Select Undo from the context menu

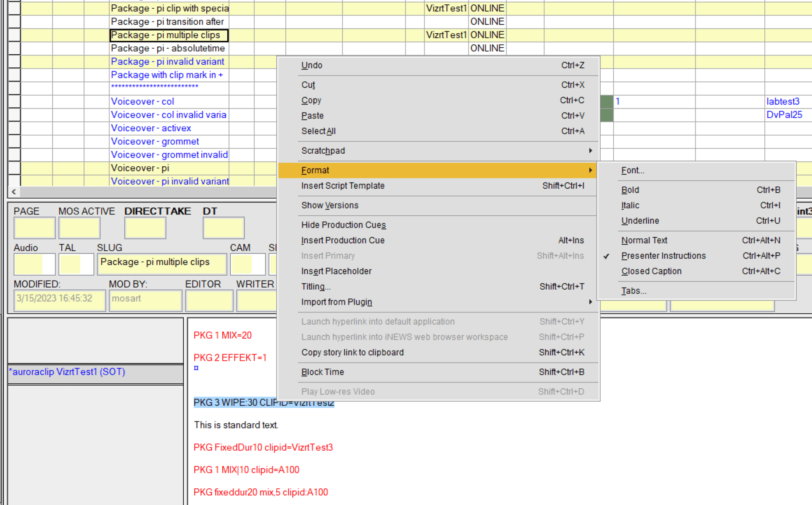[x=312, y=65]
